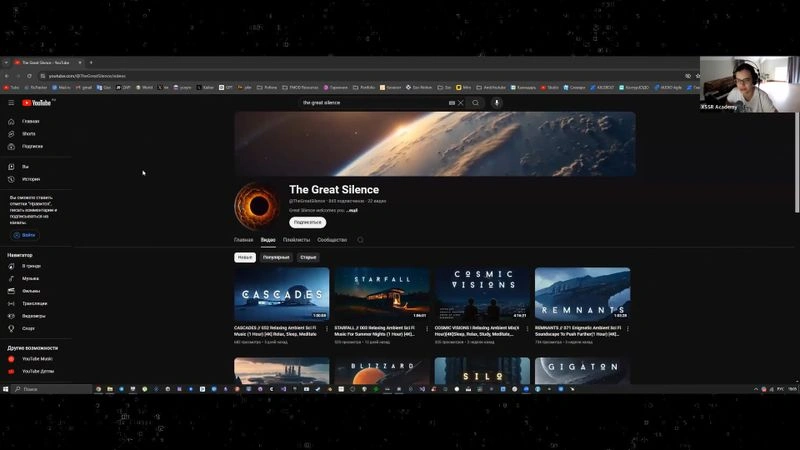Open the SILO thumbnail

tap(482, 371)
